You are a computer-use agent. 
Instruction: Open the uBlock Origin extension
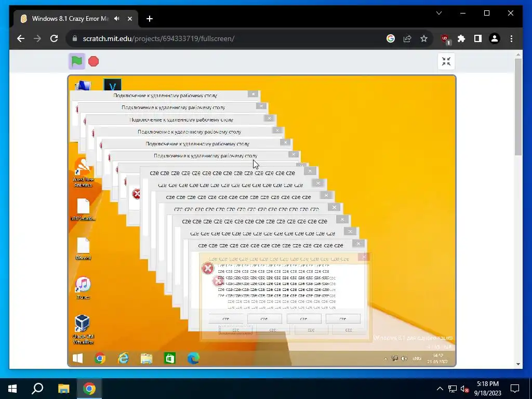click(x=445, y=39)
